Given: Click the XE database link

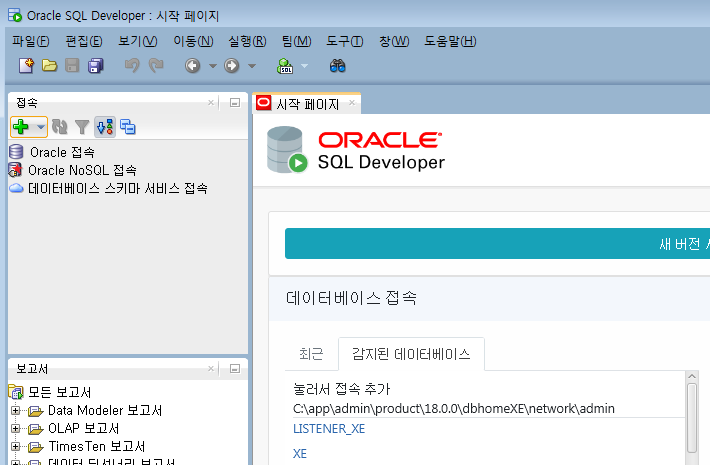Looking at the screenshot, I should (300, 454).
